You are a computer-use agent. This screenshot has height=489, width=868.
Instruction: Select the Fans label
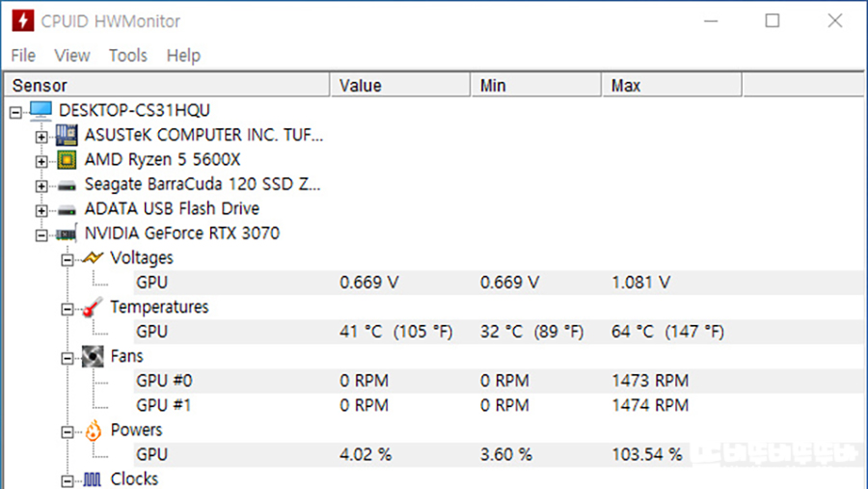pyautogui.click(x=126, y=356)
